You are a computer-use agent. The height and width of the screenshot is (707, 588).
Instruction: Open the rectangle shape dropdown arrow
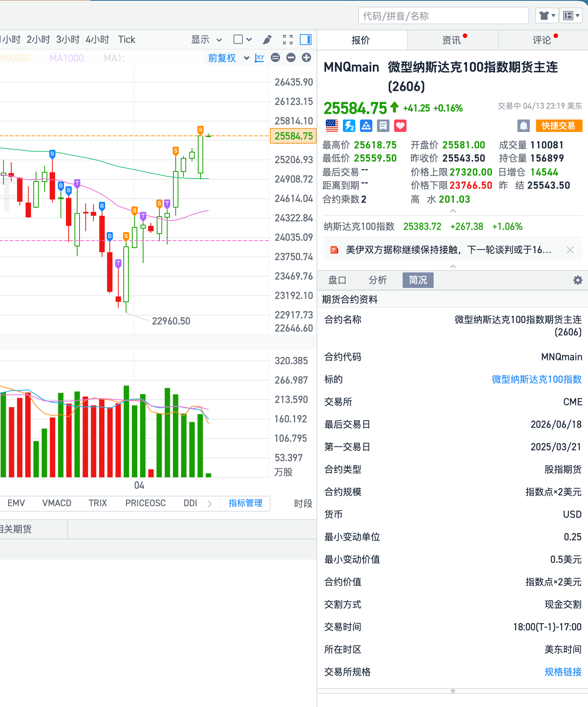[249, 40]
